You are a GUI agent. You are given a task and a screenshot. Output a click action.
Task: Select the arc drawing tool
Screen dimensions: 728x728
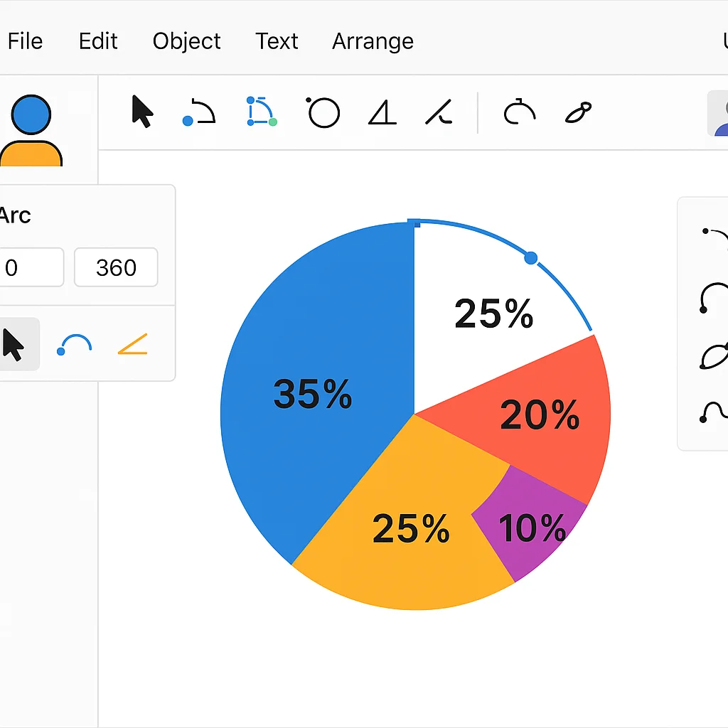pyautogui.click(x=519, y=112)
